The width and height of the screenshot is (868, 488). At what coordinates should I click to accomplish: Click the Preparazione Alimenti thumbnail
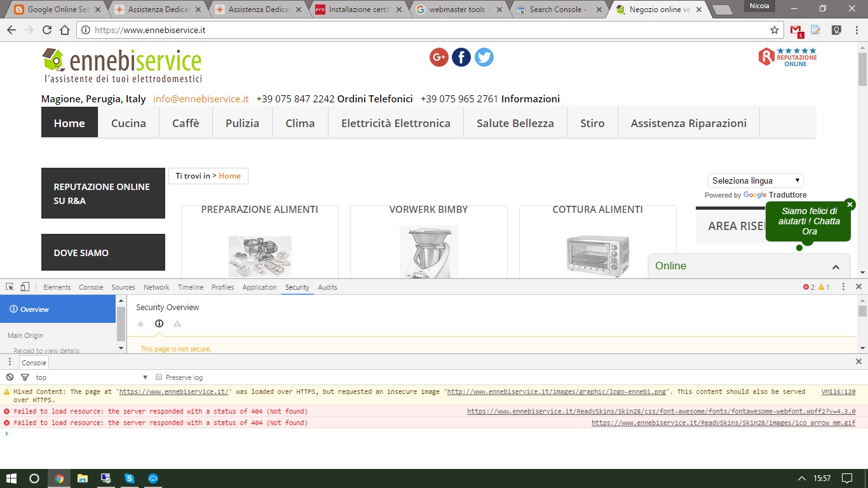click(260, 257)
